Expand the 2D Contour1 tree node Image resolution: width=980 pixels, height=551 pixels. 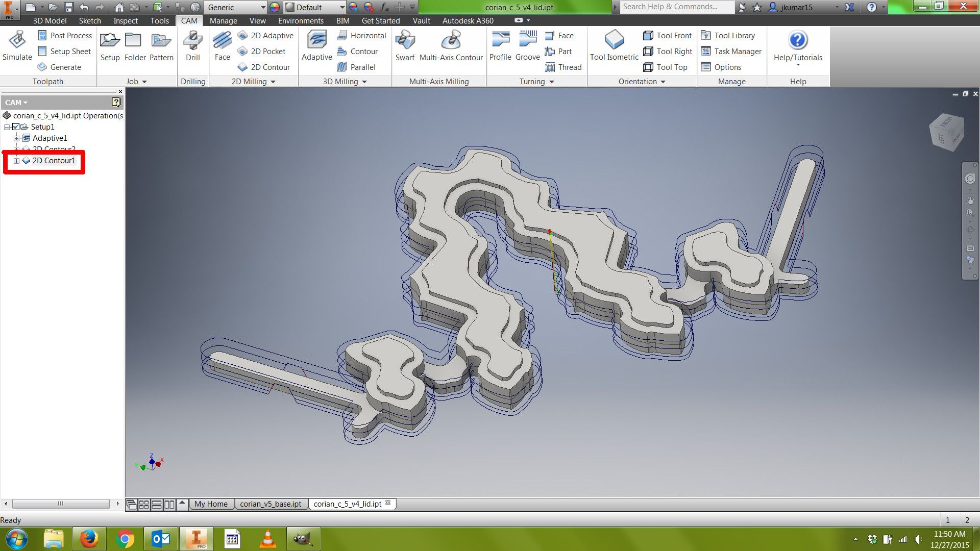16,161
